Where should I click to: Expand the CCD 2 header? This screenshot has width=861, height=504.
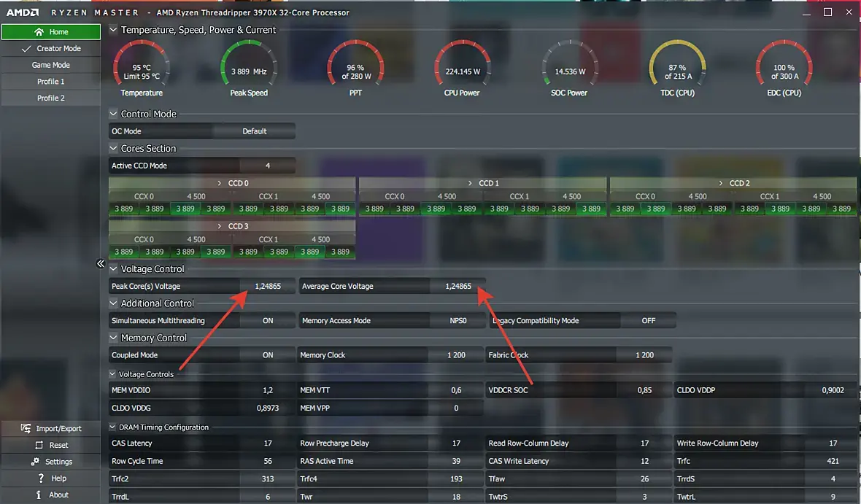tap(733, 183)
